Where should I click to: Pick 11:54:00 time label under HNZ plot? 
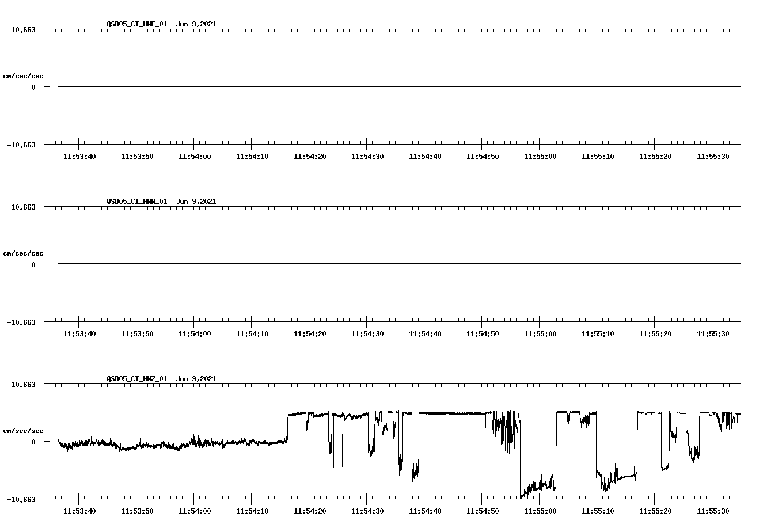(195, 511)
